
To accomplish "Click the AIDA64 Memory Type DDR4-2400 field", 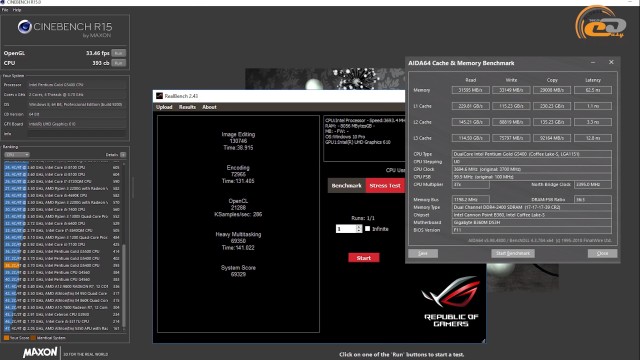I will [532, 207].
